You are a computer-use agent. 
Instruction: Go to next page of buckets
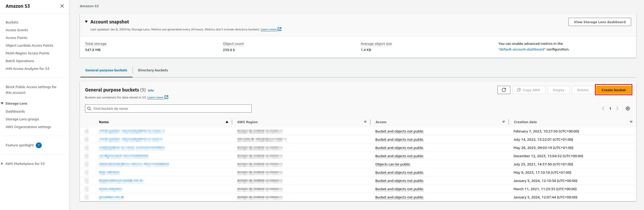click(x=617, y=108)
